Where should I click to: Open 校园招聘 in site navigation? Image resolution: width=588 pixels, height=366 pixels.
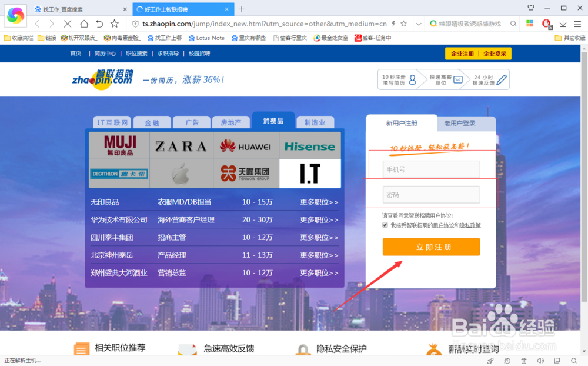click(x=199, y=54)
